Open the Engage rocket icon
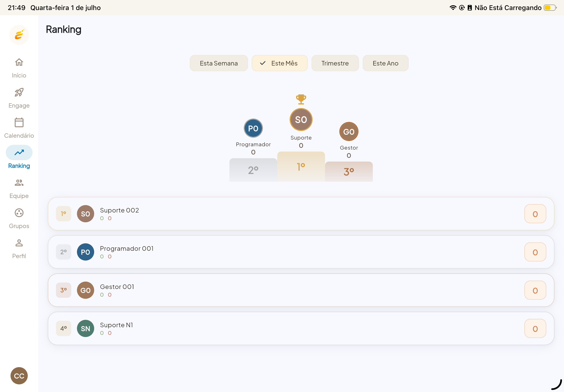 [x=19, y=92]
